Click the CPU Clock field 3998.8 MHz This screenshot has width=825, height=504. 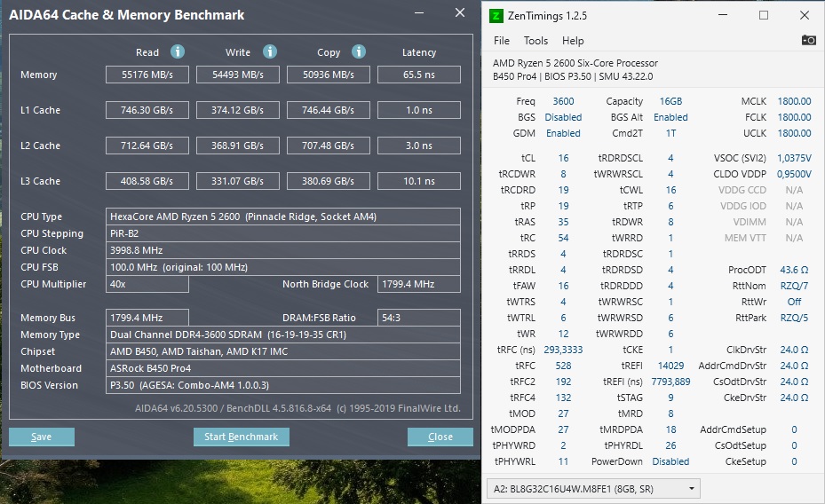click(x=283, y=250)
